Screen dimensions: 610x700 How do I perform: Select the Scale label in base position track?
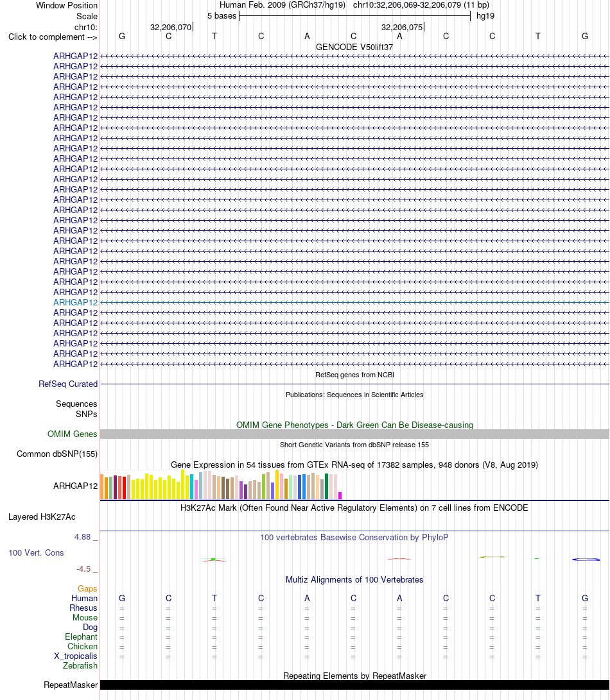tap(87, 16)
